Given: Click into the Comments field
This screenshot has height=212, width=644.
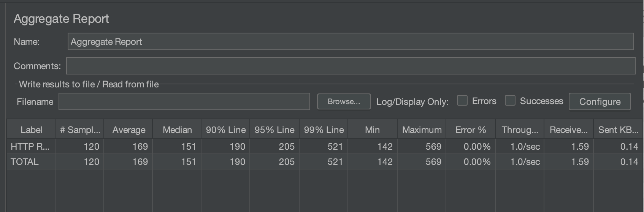Looking at the screenshot, I should pyautogui.click(x=350, y=66).
